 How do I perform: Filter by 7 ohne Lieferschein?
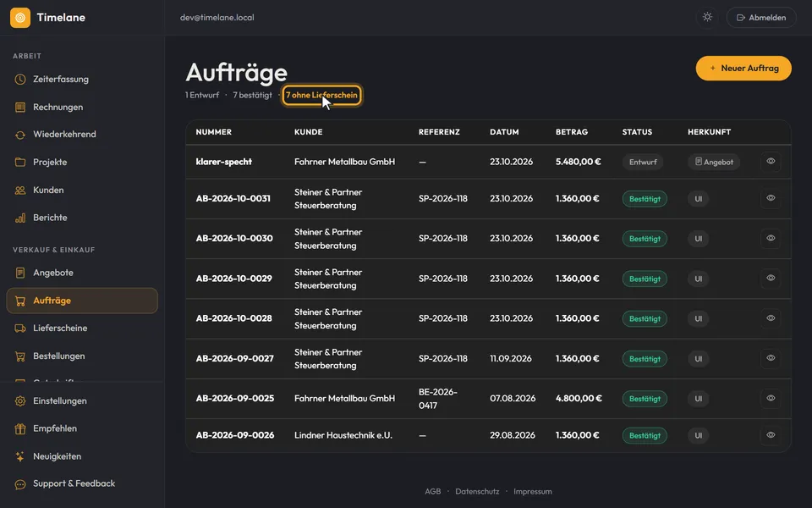point(321,96)
